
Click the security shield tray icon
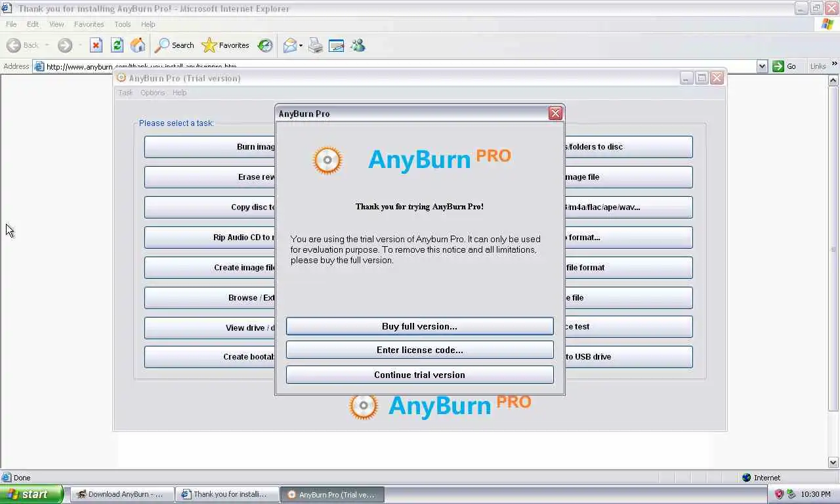coord(779,494)
